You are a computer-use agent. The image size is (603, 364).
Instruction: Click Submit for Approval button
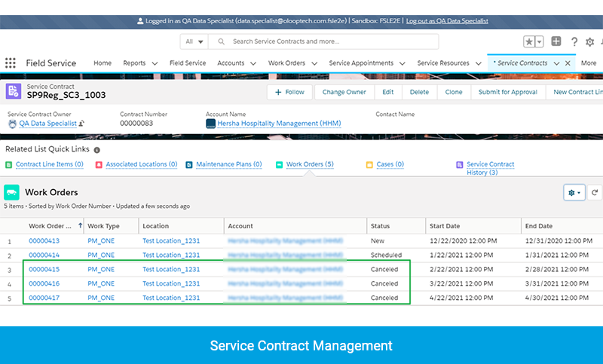[507, 92]
